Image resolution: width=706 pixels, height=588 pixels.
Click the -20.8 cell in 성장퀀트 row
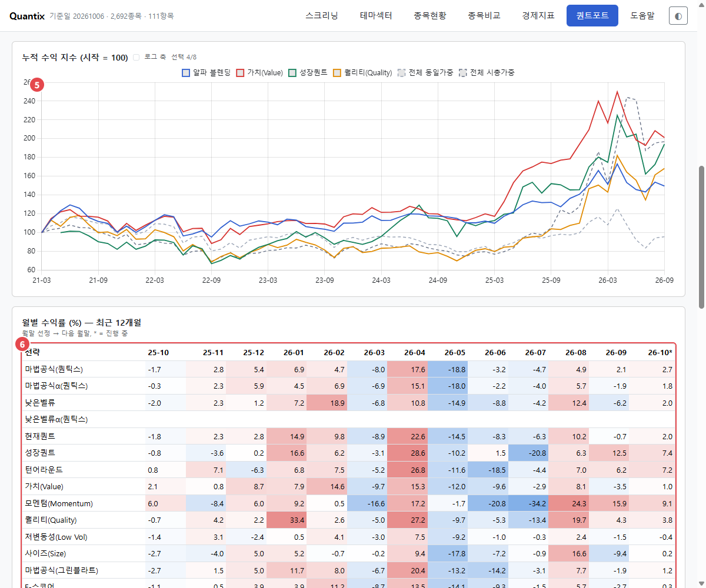click(x=528, y=453)
